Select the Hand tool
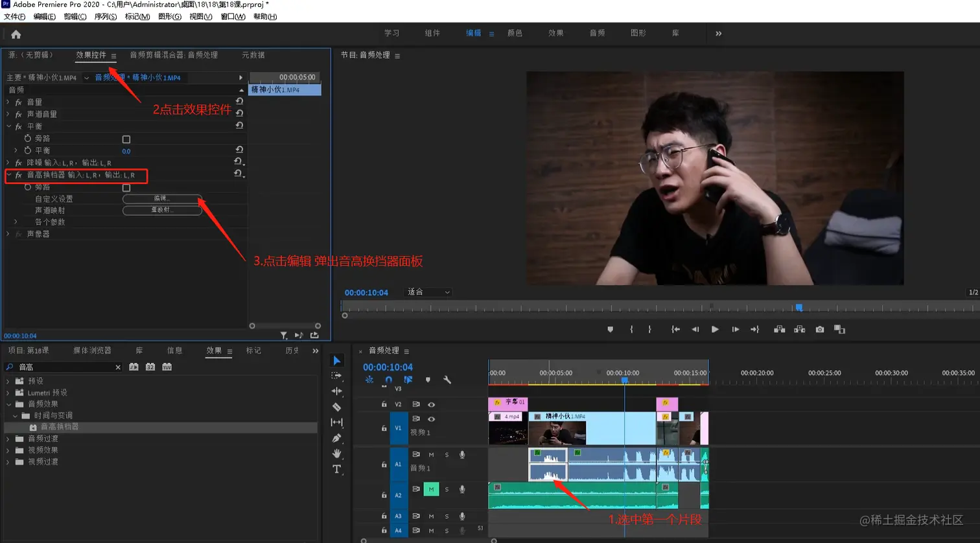980x543 pixels. click(336, 454)
